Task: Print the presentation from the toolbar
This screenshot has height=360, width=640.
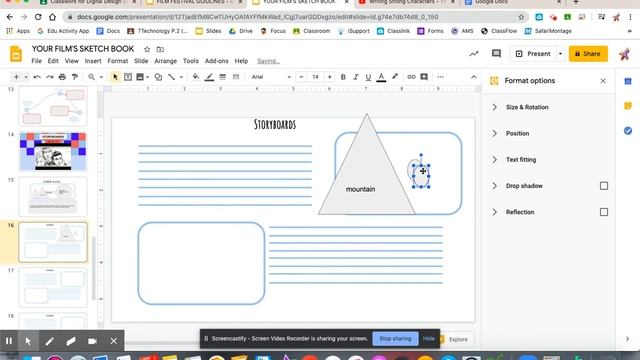Action: pos(62,77)
